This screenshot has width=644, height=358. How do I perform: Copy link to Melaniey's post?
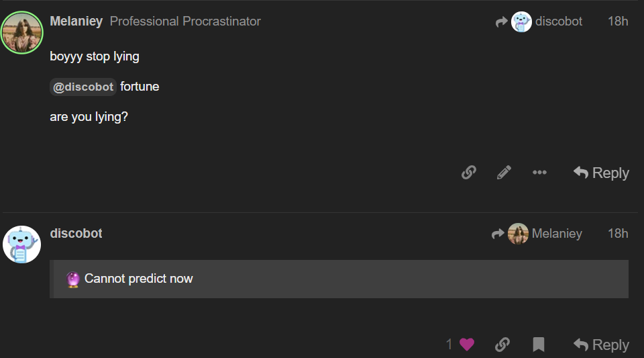coord(469,173)
